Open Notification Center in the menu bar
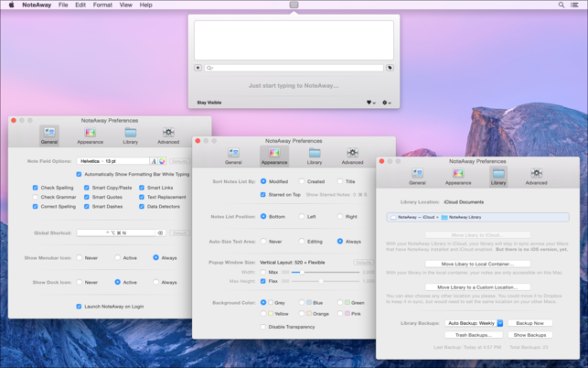588x368 pixels. 574,5
